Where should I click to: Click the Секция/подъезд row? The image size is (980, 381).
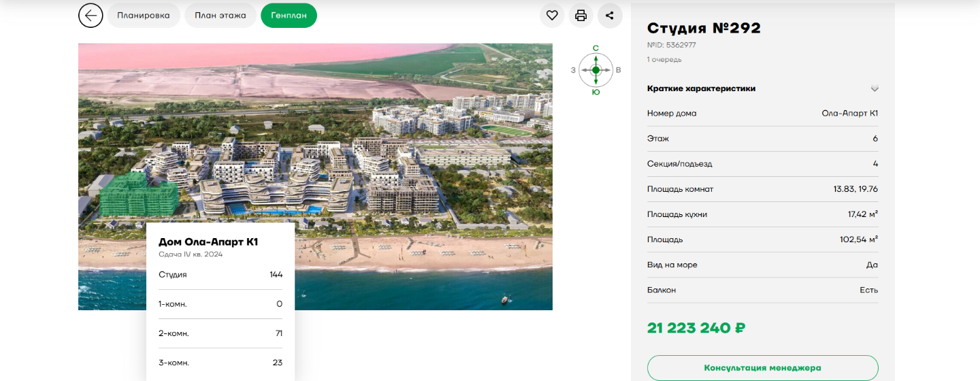pos(762,164)
